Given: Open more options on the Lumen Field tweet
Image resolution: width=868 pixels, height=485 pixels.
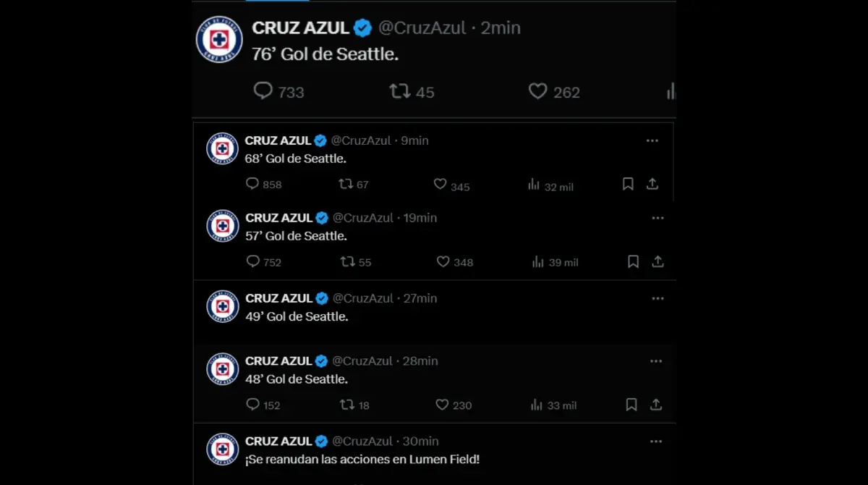Looking at the screenshot, I should 656,441.
